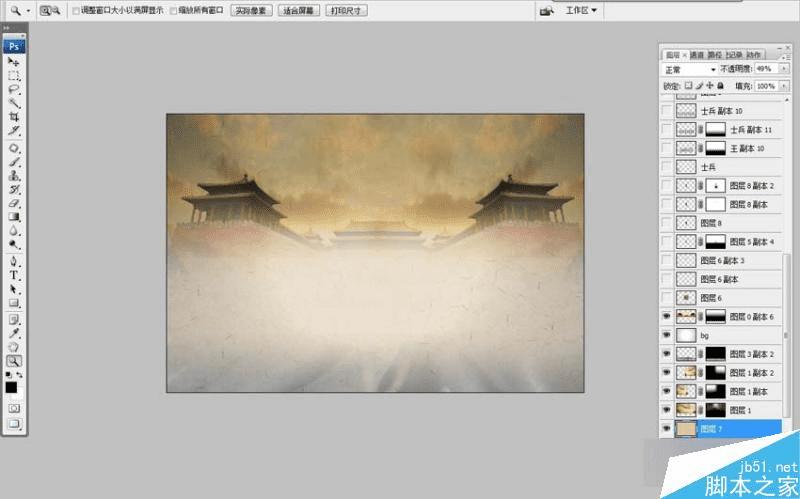Enable resize windows to fit checkbox
800x499 pixels.
[76, 11]
